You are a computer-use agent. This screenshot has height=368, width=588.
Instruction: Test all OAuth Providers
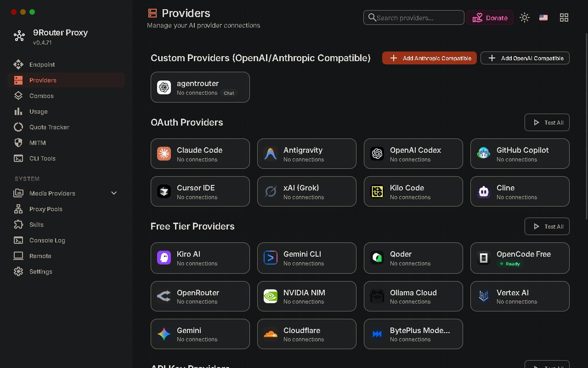547,122
